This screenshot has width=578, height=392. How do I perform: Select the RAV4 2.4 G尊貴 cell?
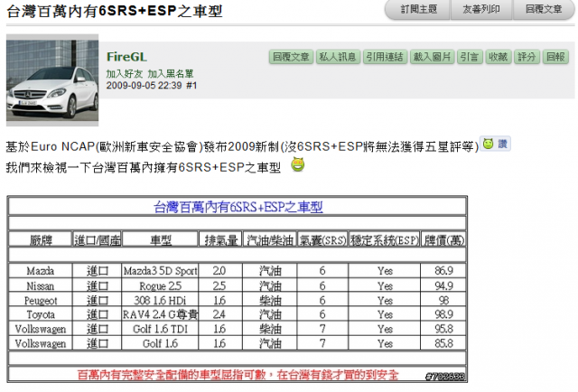[161, 314]
